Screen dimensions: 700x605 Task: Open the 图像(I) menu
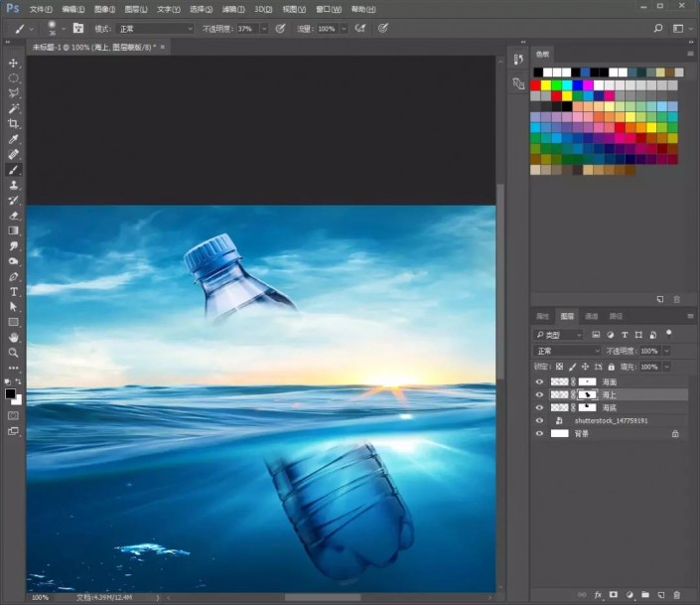[104, 9]
